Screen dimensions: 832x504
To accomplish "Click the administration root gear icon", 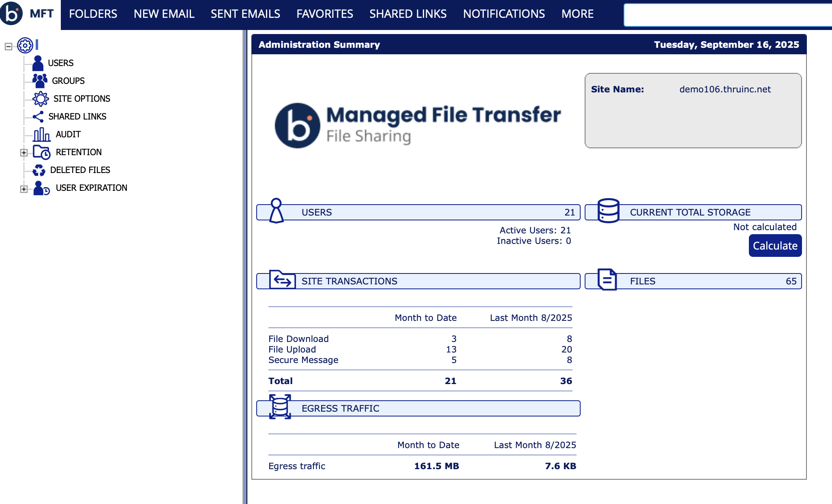I will (x=25, y=45).
